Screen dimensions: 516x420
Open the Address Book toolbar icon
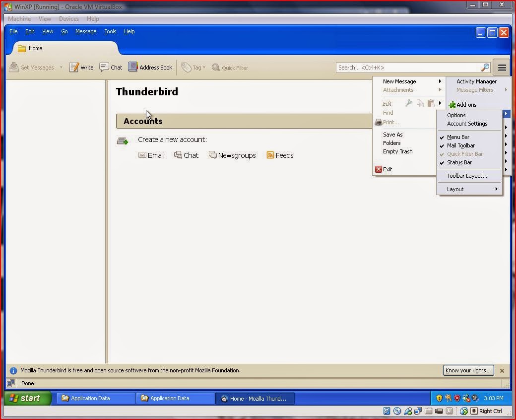[132, 67]
